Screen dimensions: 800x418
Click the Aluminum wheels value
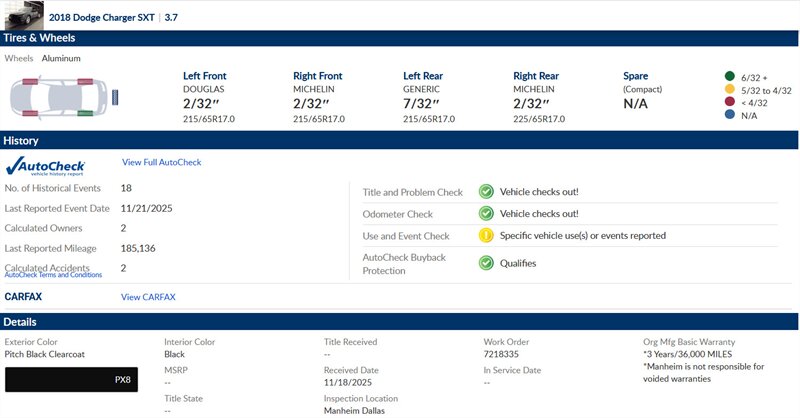coord(61,58)
